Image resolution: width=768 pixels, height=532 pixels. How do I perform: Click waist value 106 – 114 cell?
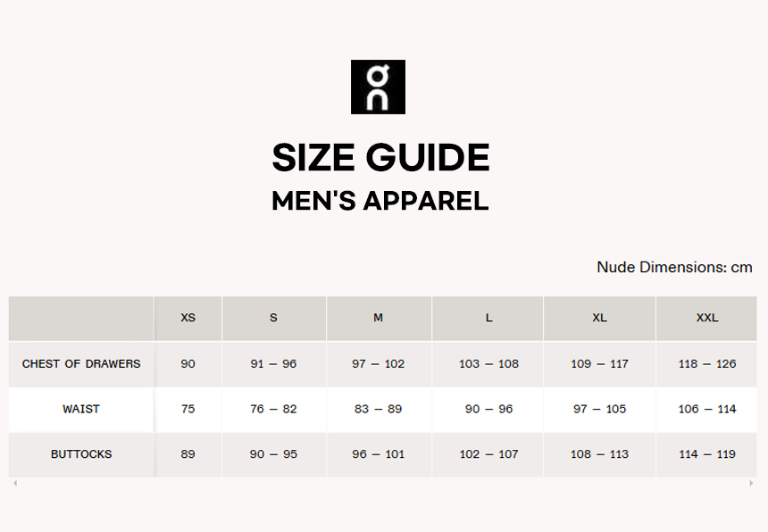[x=706, y=409]
